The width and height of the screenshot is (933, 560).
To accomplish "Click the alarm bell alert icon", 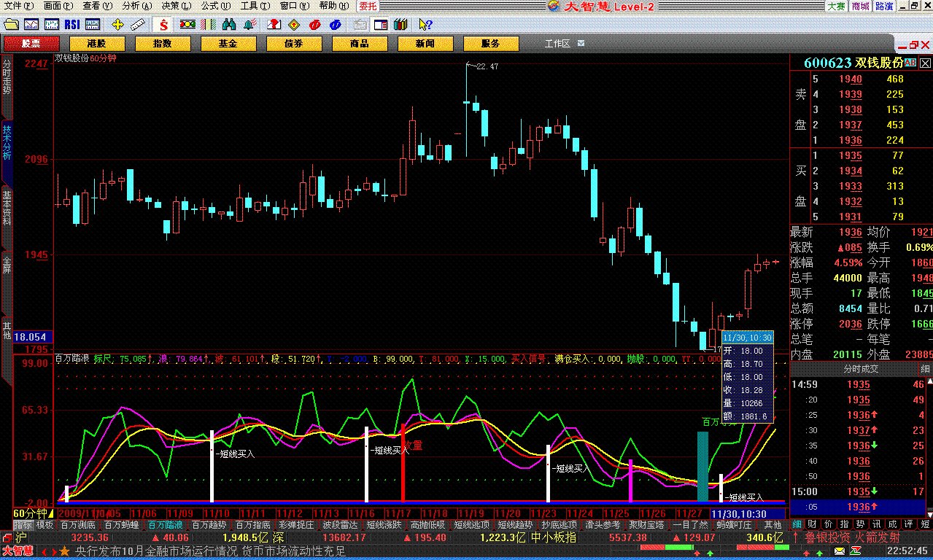I will tap(249, 24).
